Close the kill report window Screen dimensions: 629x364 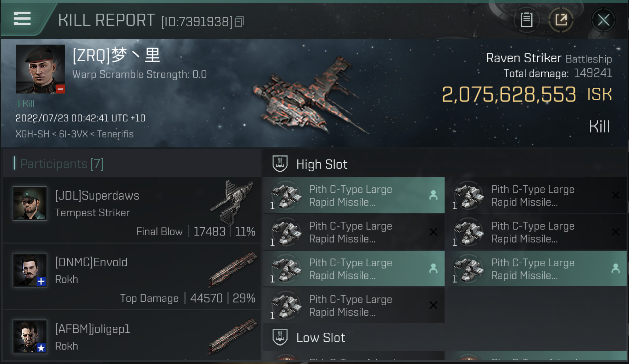point(603,20)
